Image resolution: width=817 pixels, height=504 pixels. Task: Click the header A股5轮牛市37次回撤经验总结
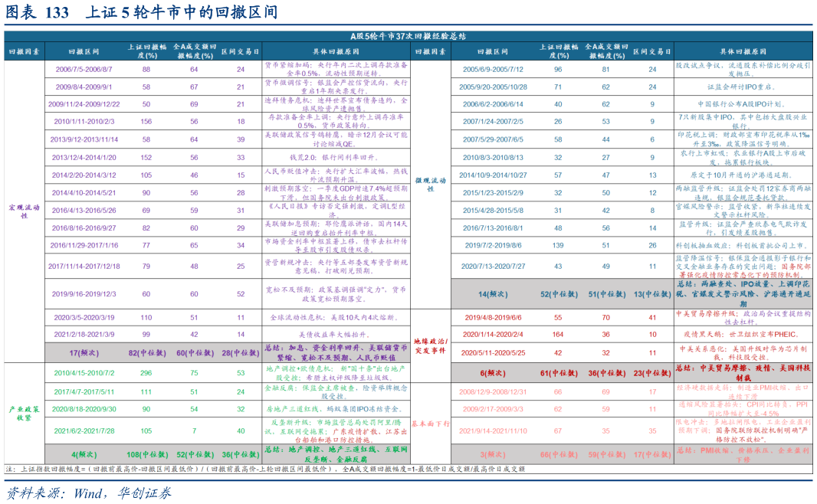click(x=408, y=33)
